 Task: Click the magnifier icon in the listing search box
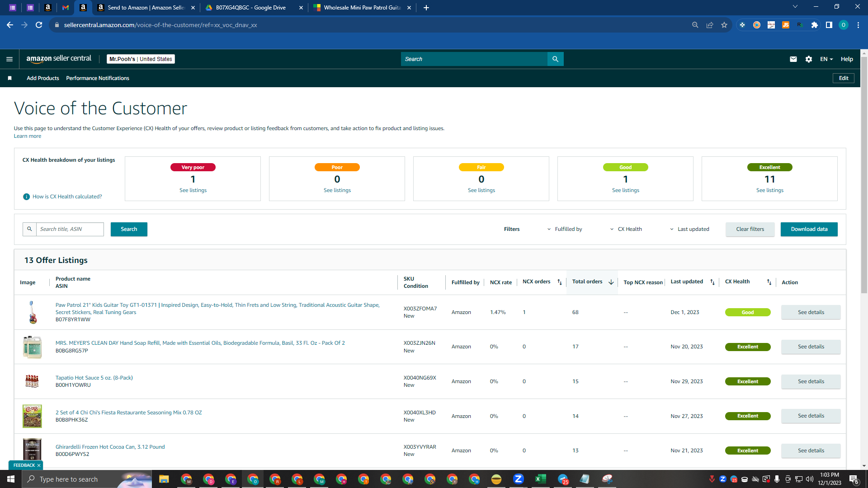29,229
